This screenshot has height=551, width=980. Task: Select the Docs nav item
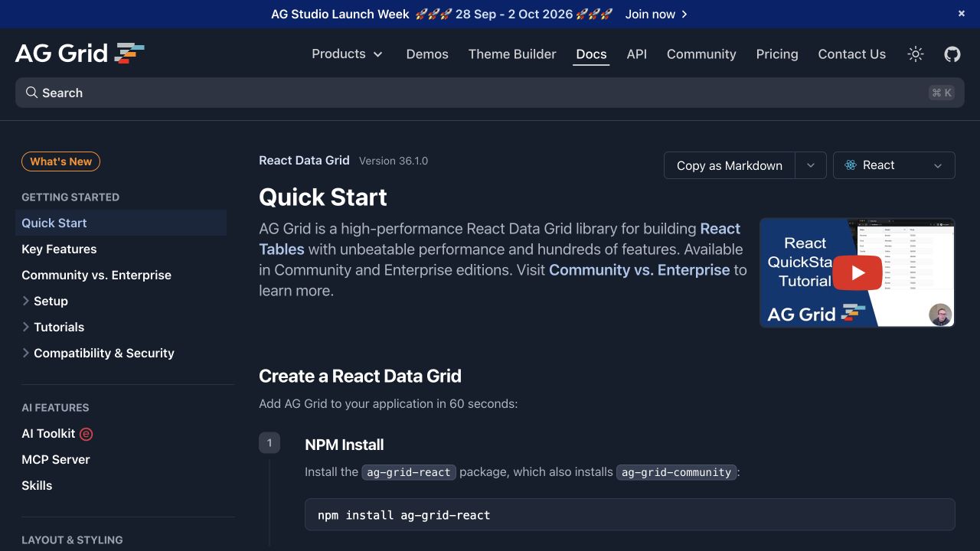[x=591, y=54]
